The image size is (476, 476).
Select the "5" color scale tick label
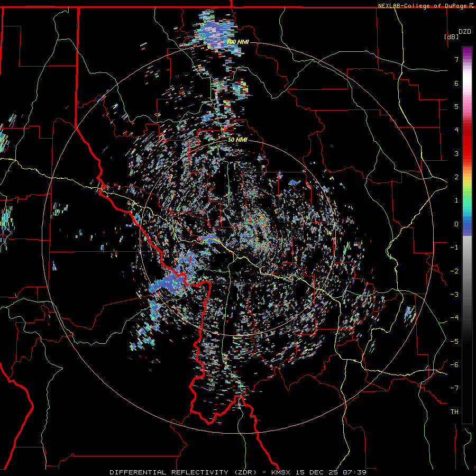tap(456, 106)
